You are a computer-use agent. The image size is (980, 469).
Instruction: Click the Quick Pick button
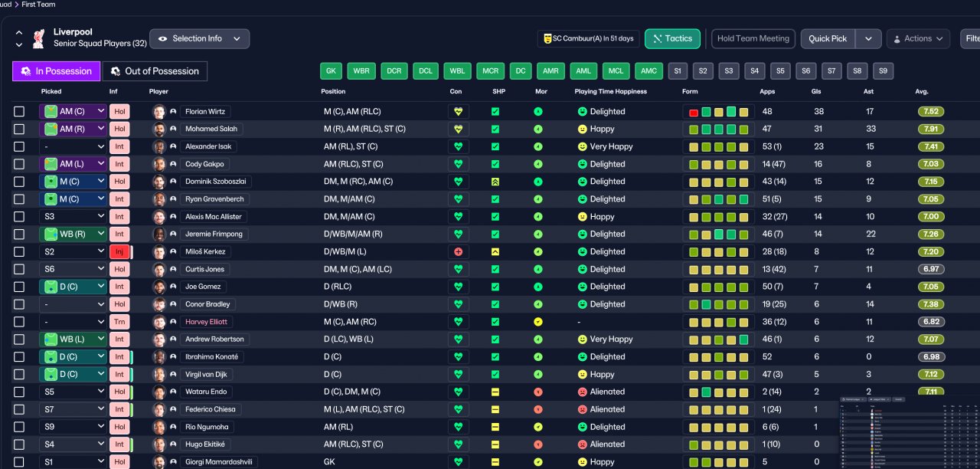point(828,38)
